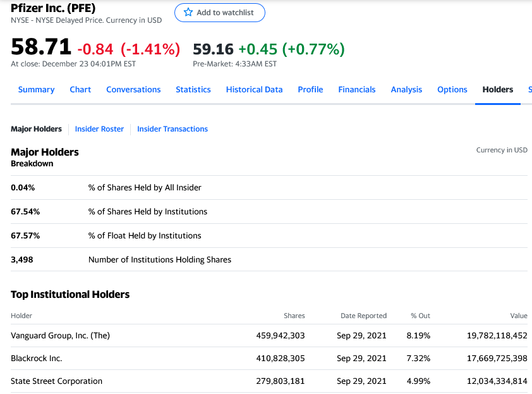The image size is (532, 394).
Task: View the Profile tab
Action: click(x=310, y=90)
